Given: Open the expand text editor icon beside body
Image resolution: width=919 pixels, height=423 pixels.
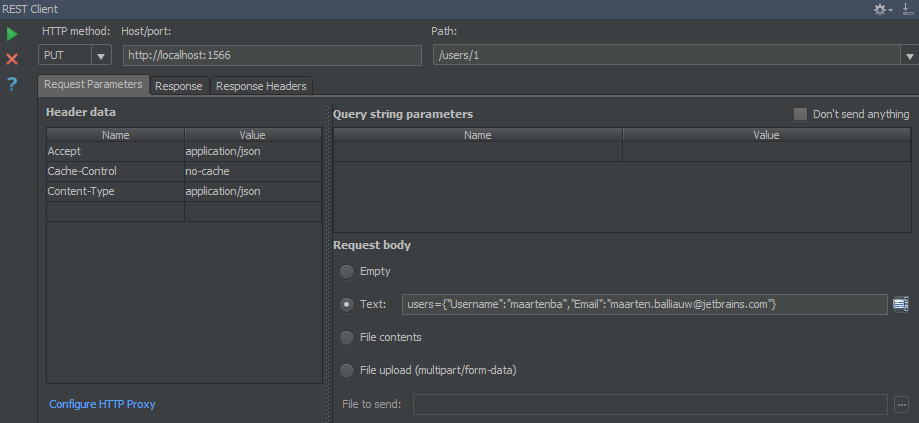Looking at the screenshot, I should click(900, 304).
